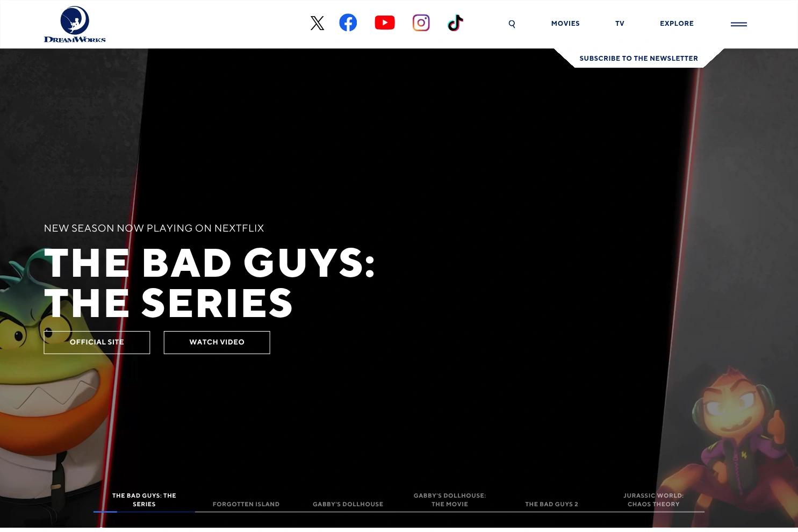Select The Bad Guys: The Series slide tab
This screenshot has width=798, height=532.
pos(144,500)
